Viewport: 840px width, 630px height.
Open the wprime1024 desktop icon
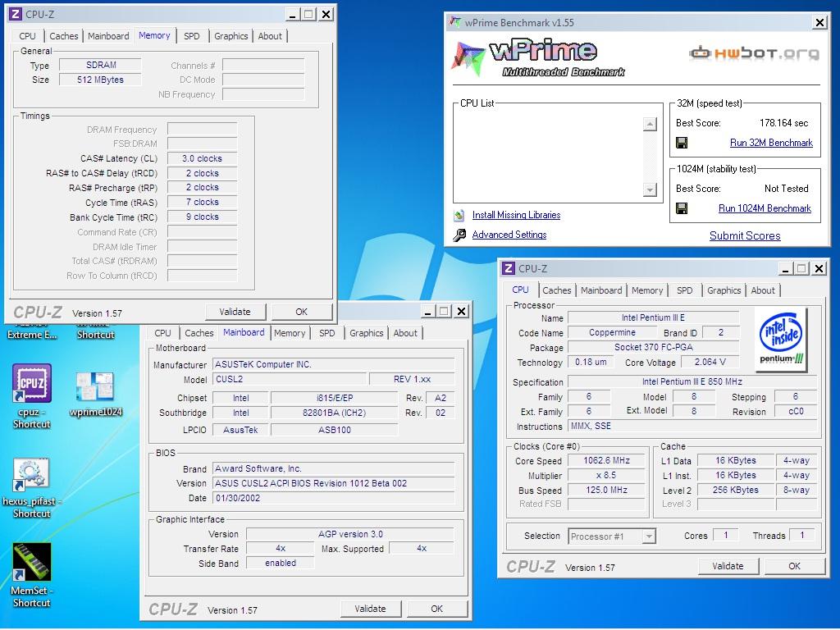[x=95, y=395]
